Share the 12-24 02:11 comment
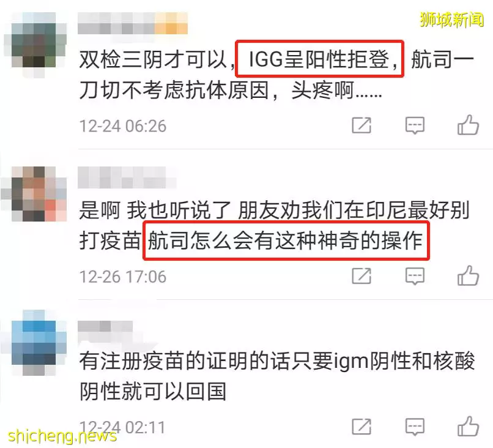 click(x=361, y=427)
